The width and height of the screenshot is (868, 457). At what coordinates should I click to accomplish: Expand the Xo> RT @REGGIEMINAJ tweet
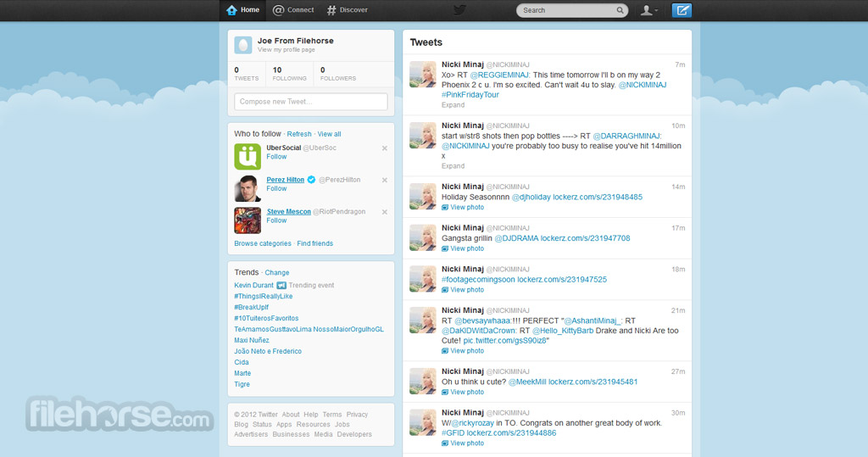453,104
